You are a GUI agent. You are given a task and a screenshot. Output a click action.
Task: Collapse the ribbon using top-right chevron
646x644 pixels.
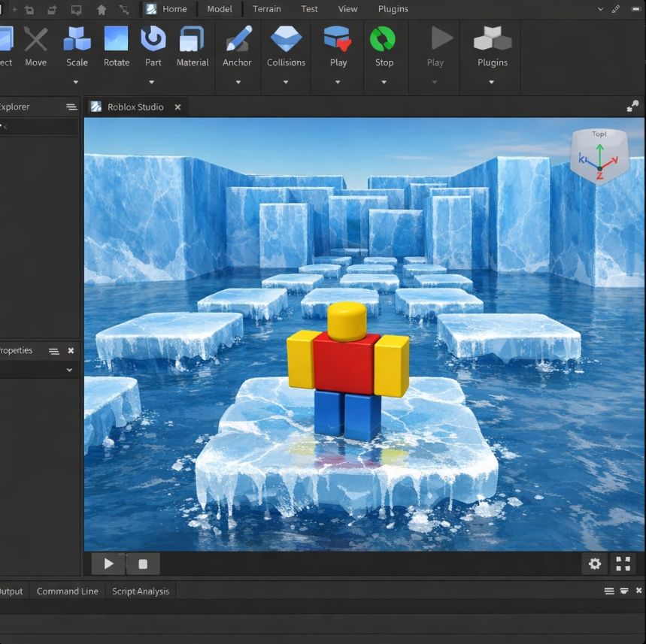tap(600, 9)
